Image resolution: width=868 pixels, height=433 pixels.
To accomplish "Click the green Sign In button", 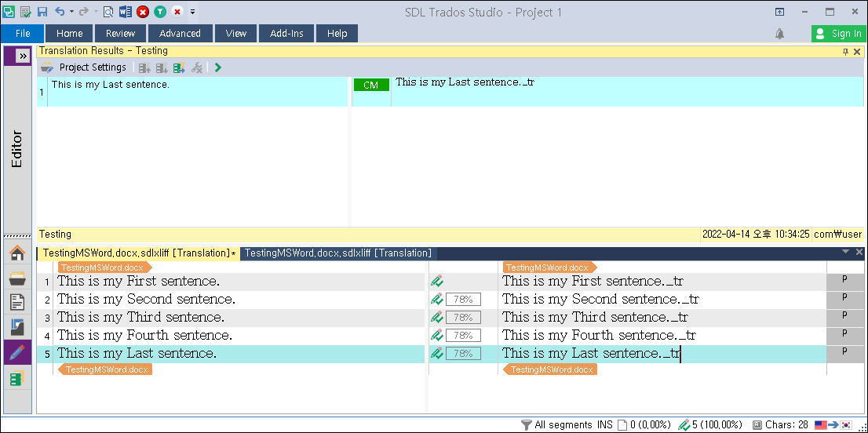I will tap(839, 33).
